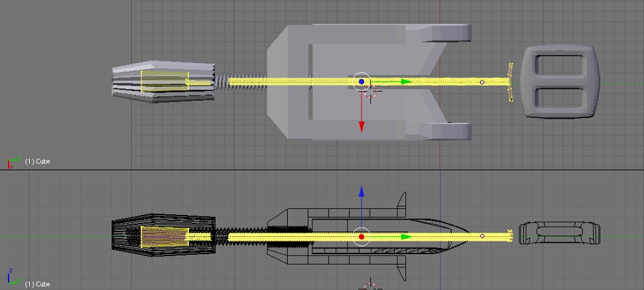Select the wireframe handle in lower view
Screen dimensions: 644x290
(163, 236)
